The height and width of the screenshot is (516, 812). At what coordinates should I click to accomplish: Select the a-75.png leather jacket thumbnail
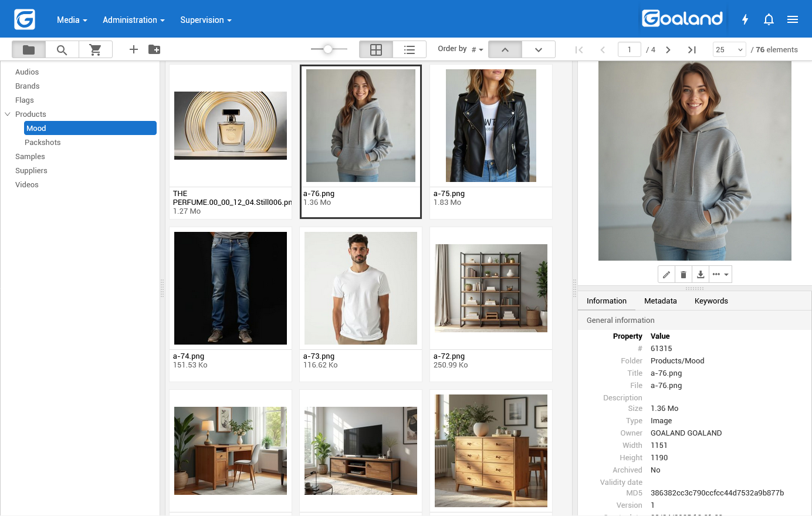[x=491, y=126]
